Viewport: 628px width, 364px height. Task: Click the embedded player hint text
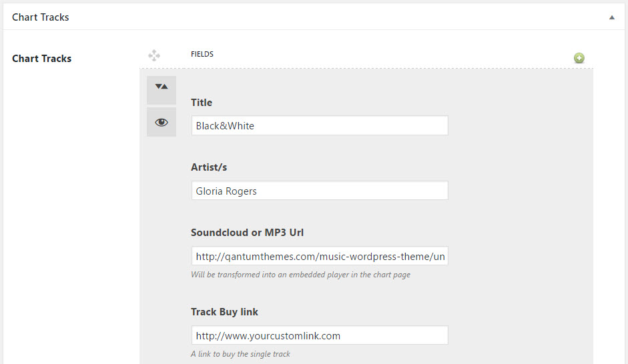click(300, 275)
